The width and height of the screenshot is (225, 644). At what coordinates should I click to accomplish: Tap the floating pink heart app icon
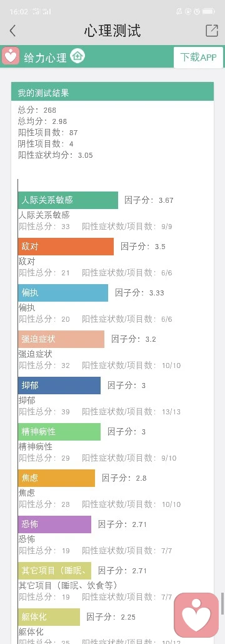point(196,615)
